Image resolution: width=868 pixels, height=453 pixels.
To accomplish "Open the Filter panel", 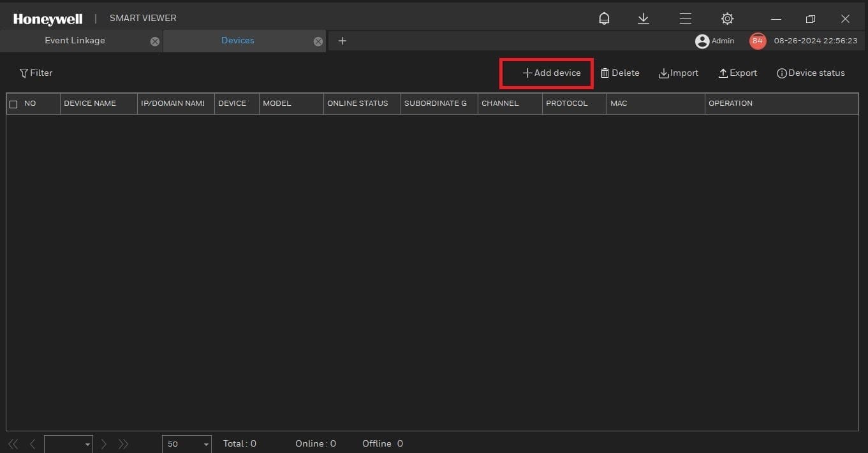I will click(x=36, y=73).
